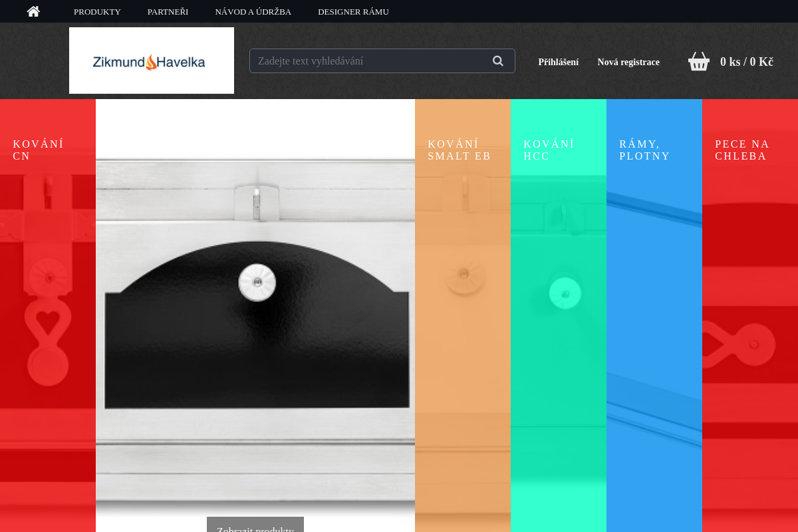The width and height of the screenshot is (798, 532).
Task: Click the Zobrazit produkty button
Action: point(255,525)
